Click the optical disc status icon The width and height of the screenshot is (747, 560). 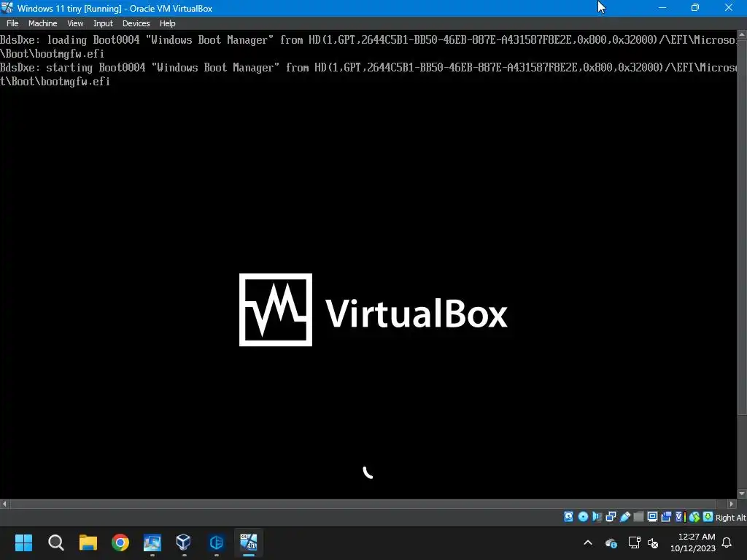(583, 517)
